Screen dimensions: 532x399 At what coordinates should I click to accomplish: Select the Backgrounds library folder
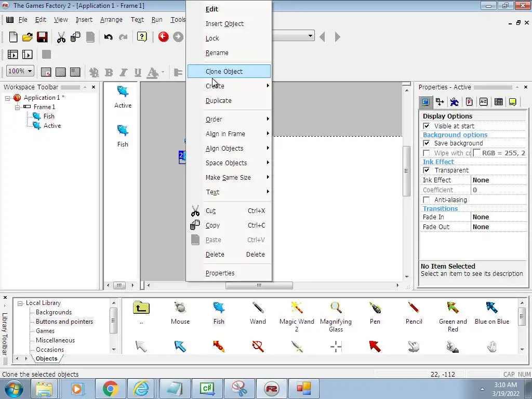click(x=54, y=312)
